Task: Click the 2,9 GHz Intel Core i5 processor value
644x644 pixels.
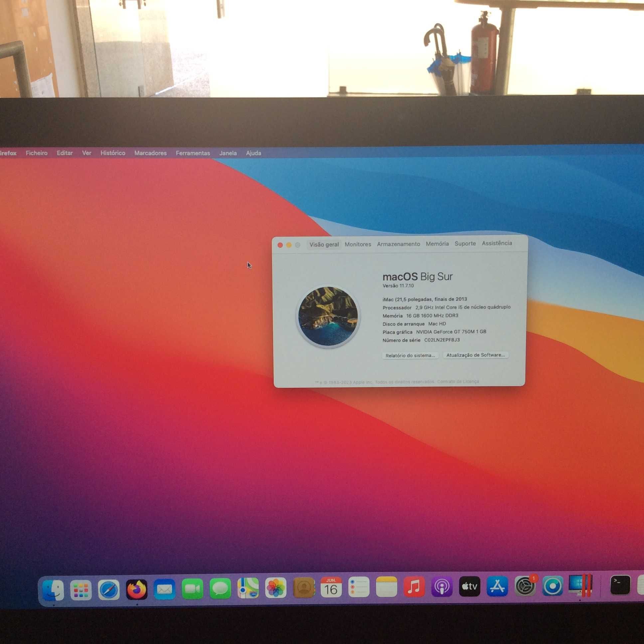Action: (463, 307)
